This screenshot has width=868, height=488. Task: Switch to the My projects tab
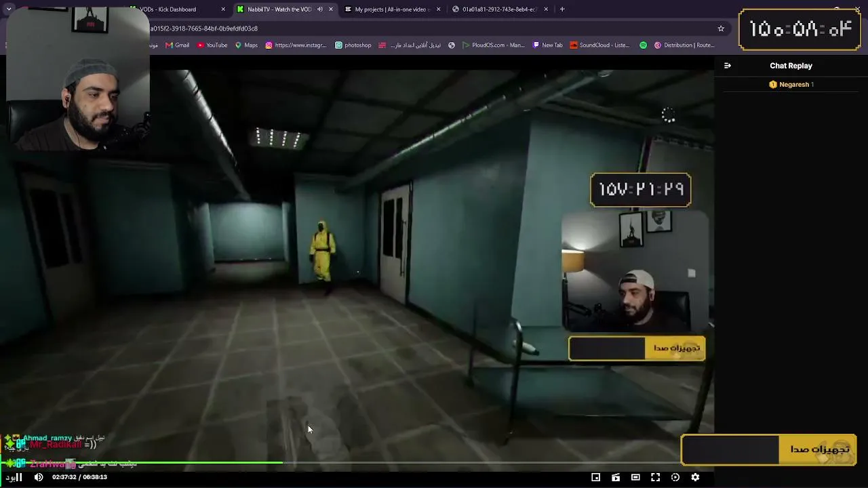point(392,9)
